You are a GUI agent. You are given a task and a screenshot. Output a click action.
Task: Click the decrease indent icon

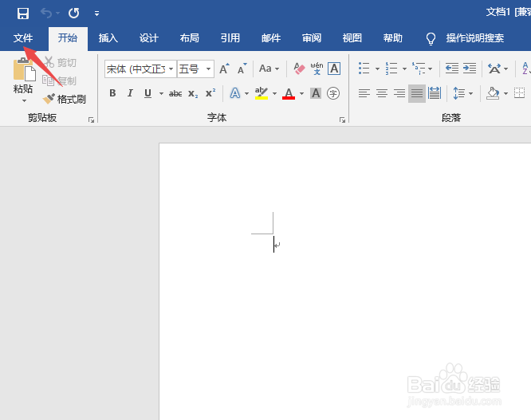click(x=452, y=69)
